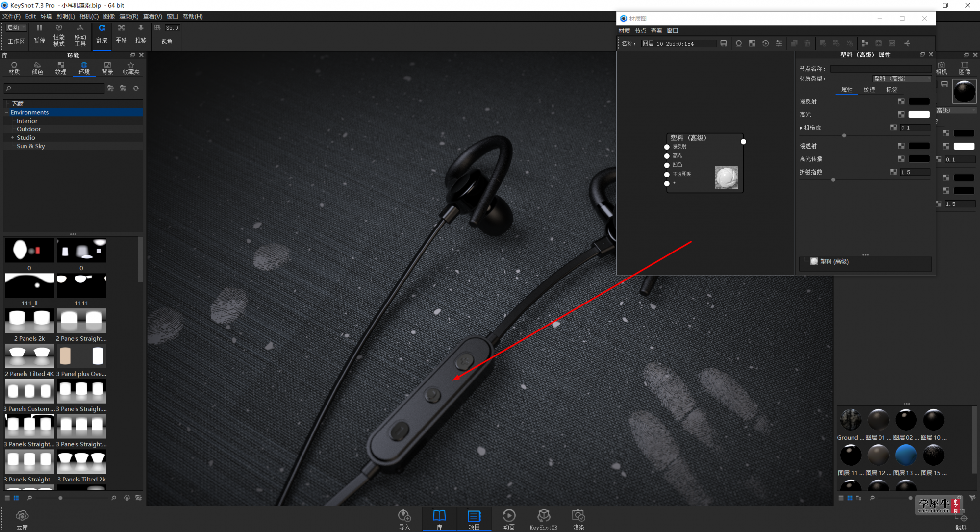Select the Interior folder
The height and width of the screenshot is (532, 980).
[x=27, y=121]
